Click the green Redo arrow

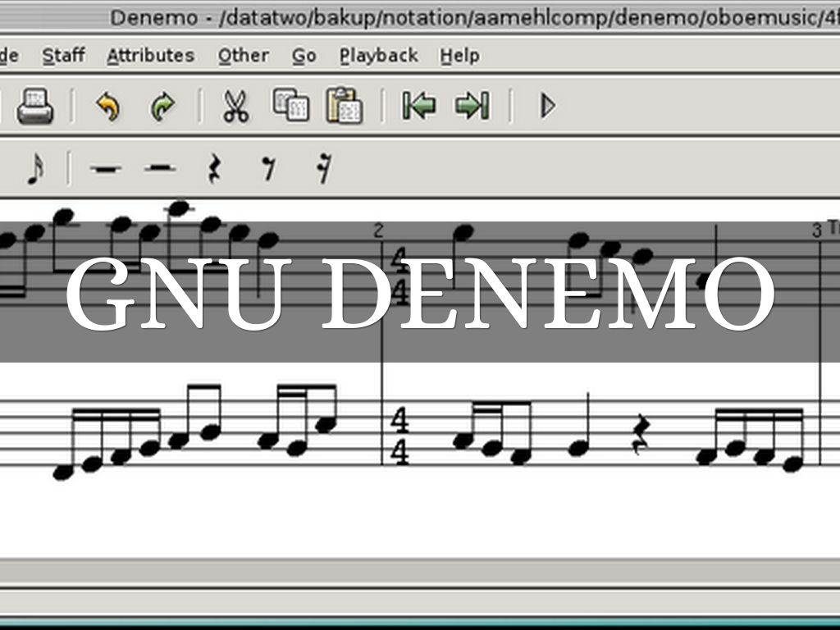[x=162, y=107]
